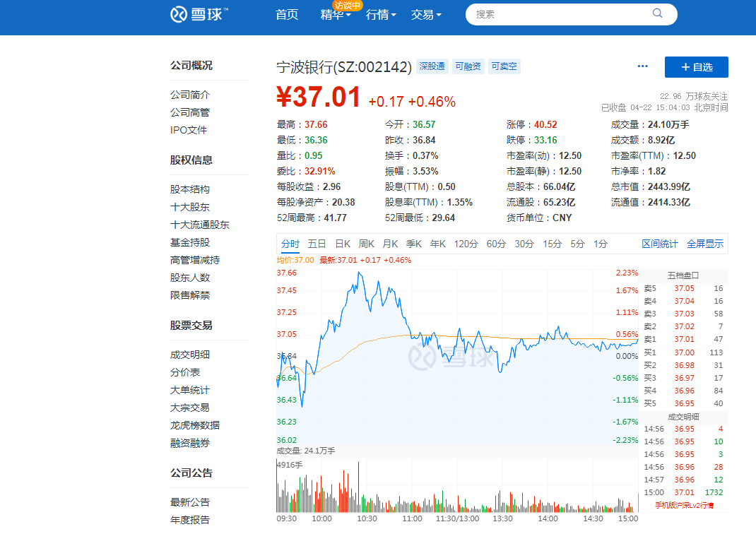
Task: Click the 可卖空 tag badge
Action: coord(504,66)
